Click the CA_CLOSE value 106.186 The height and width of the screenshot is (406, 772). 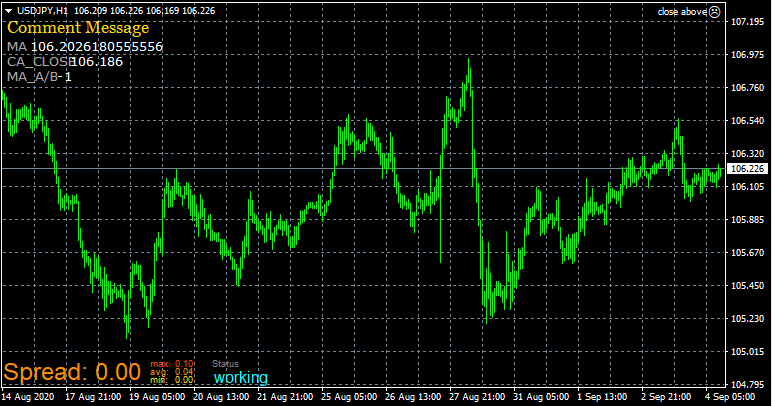[97, 62]
